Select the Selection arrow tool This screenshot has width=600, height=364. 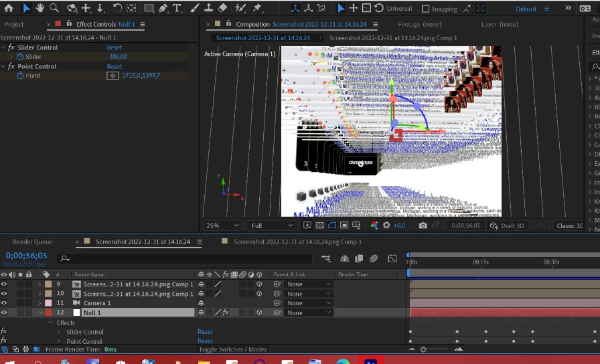click(x=26, y=8)
